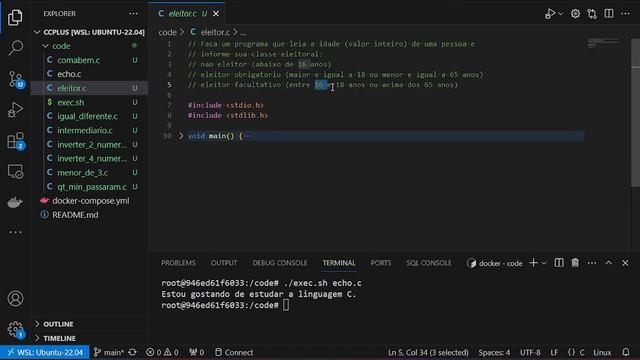Change encoding via UTF-8

coord(530,352)
